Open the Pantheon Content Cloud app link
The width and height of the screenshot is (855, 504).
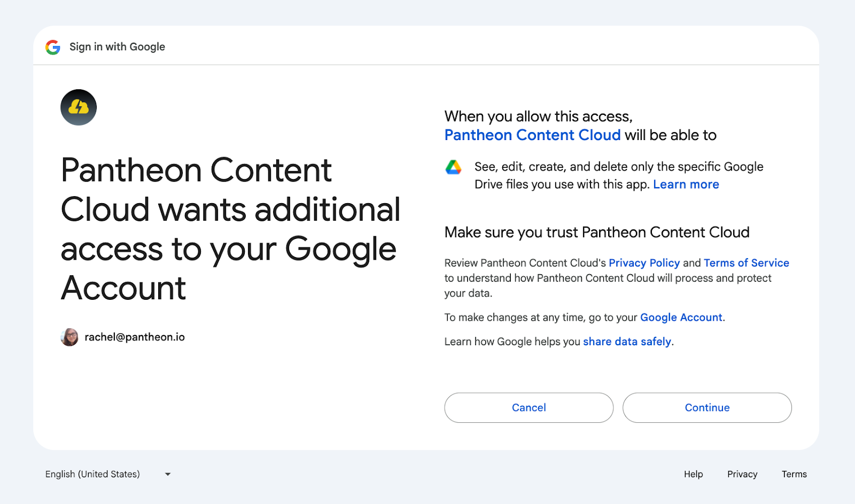coord(532,135)
